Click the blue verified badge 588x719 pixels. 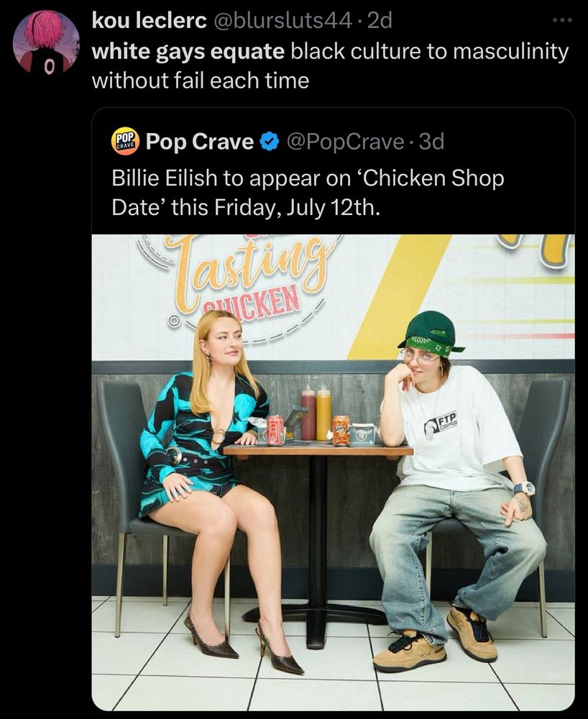coord(269,142)
